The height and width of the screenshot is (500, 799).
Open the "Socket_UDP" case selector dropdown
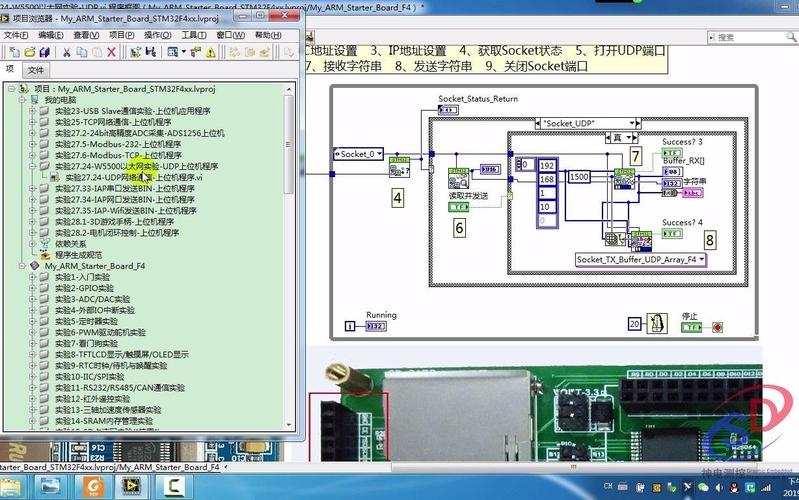(x=632, y=123)
